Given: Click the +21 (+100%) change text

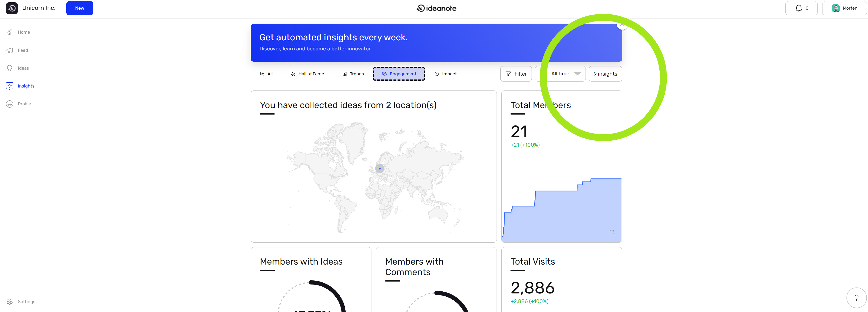Looking at the screenshot, I should point(525,145).
